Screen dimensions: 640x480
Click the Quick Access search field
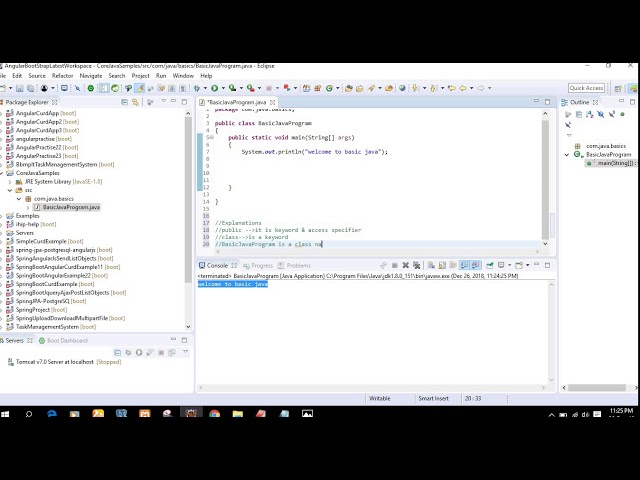click(587, 88)
